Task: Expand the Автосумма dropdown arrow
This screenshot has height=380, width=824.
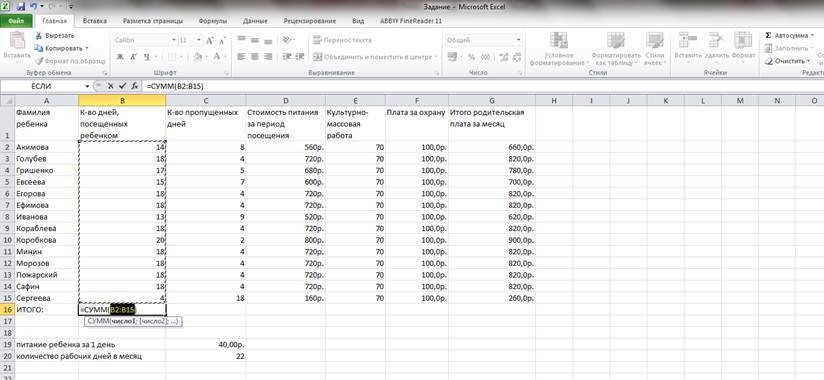Action: pos(812,36)
